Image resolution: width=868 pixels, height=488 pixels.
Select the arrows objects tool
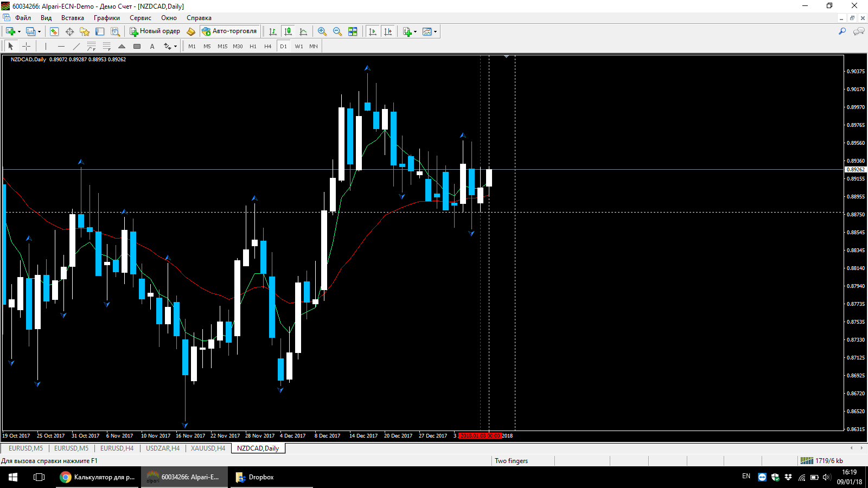tap(168, 47)
